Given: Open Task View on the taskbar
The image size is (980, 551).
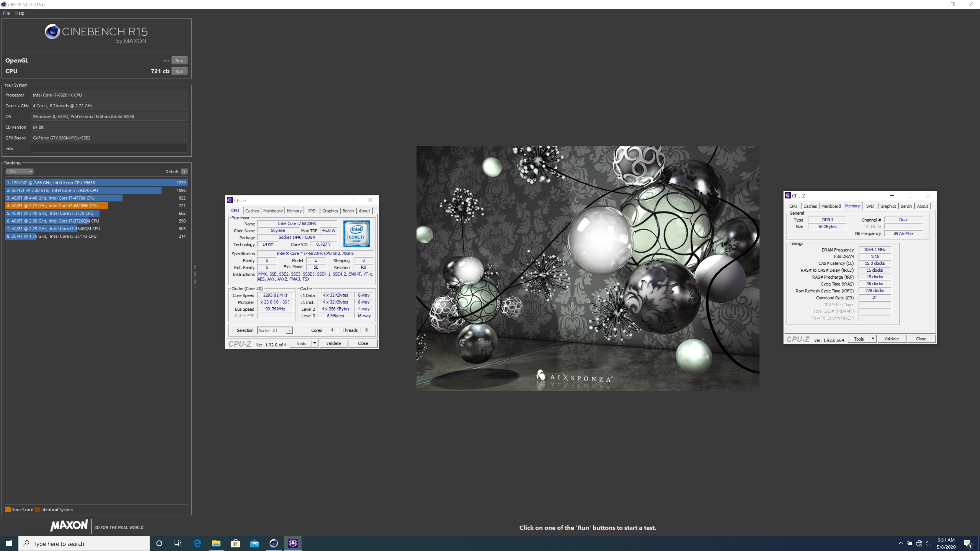Looking at the screenshot, I should (x=178, y=543).
